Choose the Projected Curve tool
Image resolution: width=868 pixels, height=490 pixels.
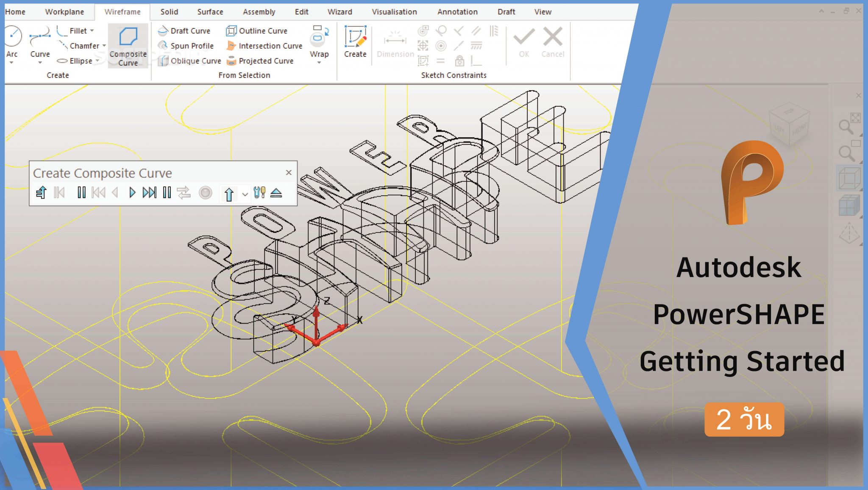260,61
